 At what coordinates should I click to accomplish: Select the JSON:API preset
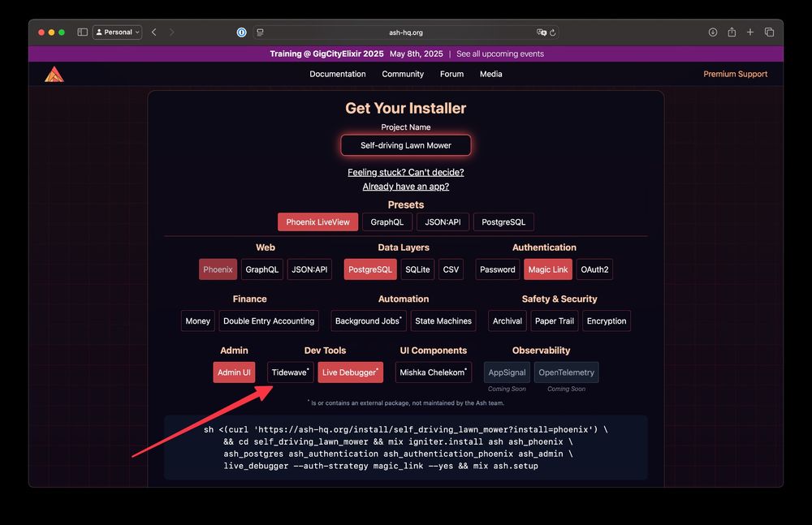pyautogui.click(x=443, y=222)
